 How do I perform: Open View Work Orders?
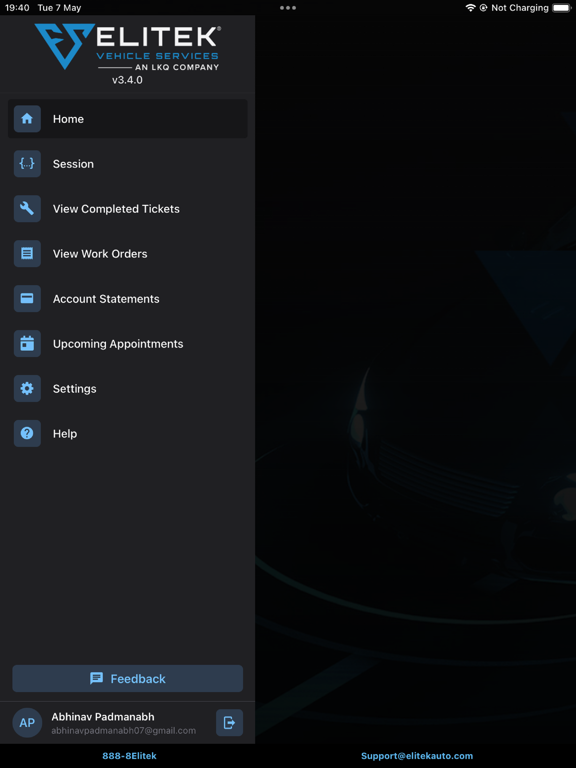coord(127,254)
